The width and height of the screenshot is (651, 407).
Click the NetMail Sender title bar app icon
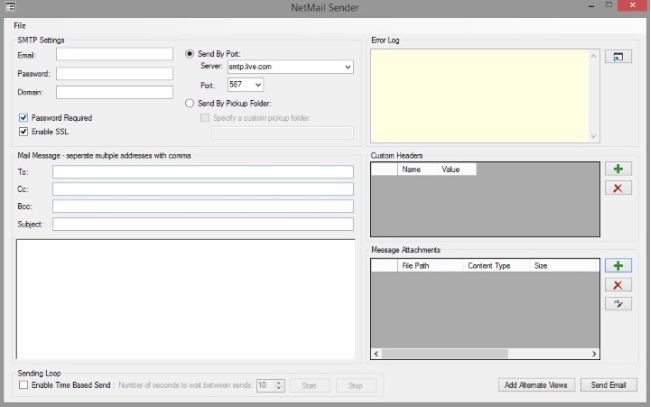10,7
